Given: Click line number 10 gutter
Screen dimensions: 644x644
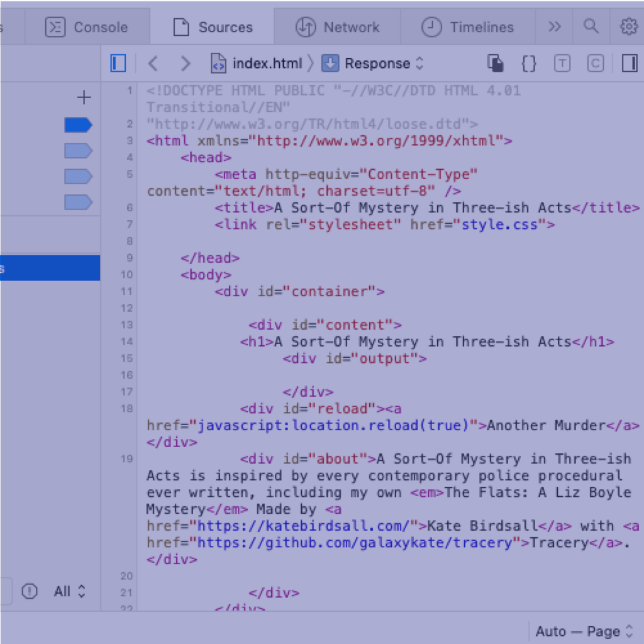Looking at the screenshot, I should (x=126, y=274).
